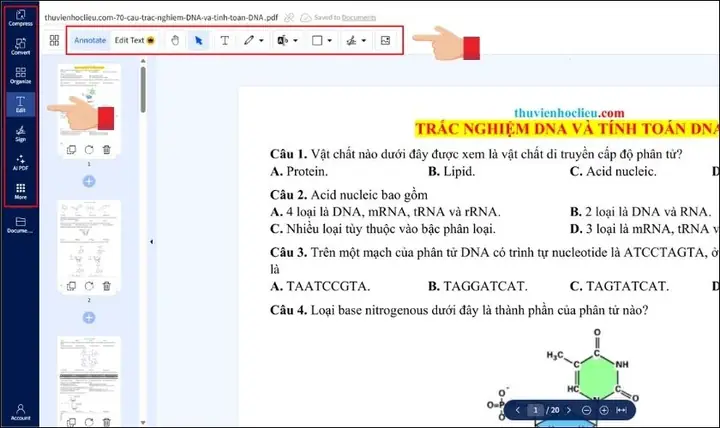Switch to the Annotate tab
720x428 pixels.
coord(90,40)
